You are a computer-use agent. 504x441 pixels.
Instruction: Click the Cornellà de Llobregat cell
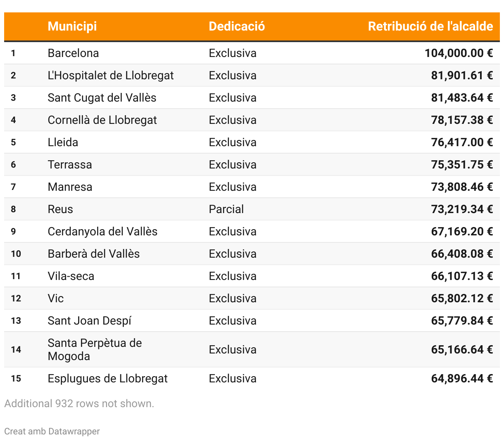[x=102, y=120]
